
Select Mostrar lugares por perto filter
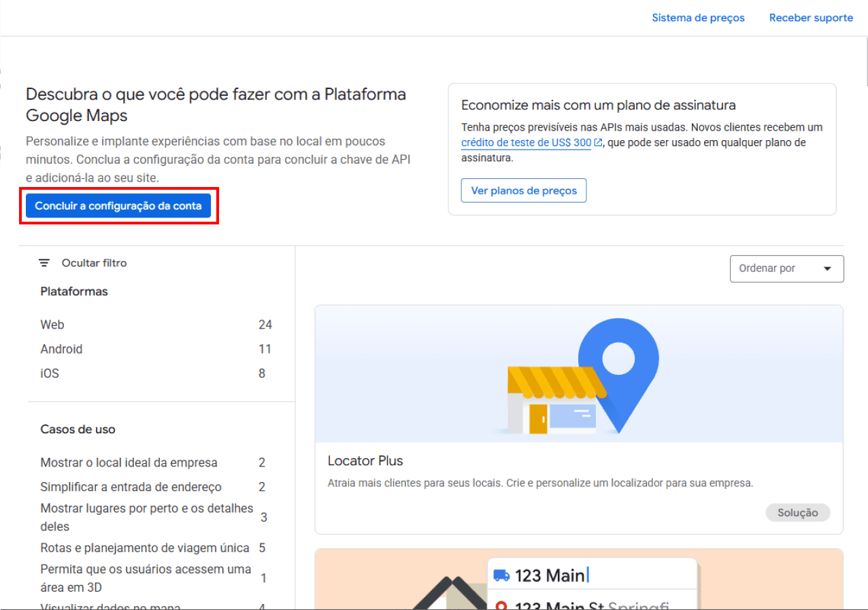point(146,517)
